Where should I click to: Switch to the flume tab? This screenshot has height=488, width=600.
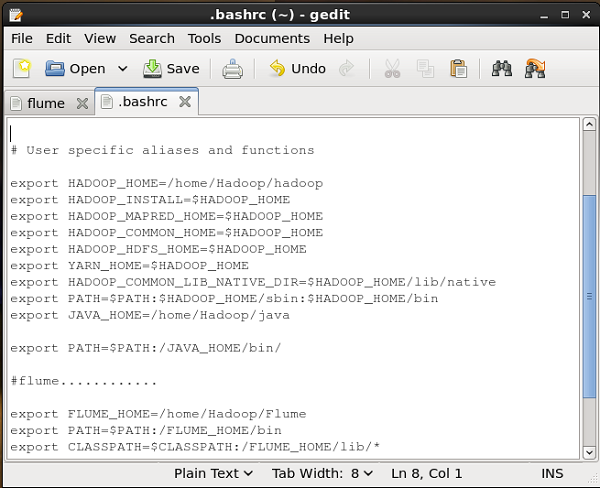[x=38, y=103]
